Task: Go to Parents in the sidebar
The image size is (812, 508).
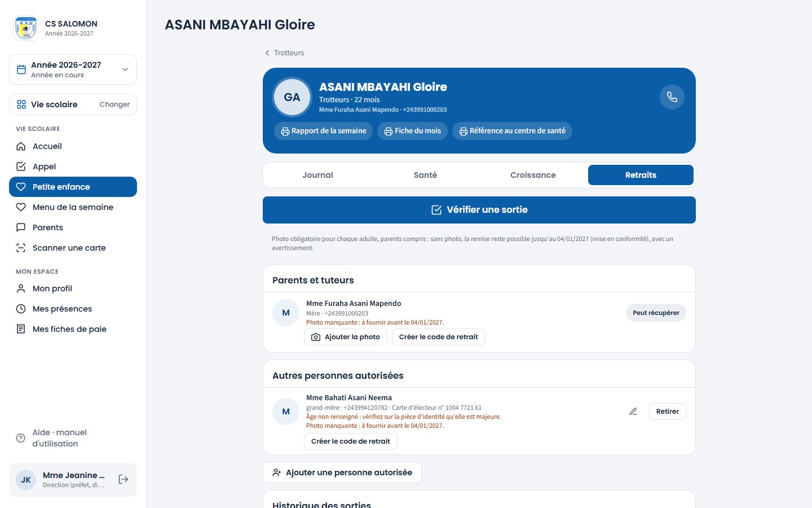Action: pyautogui.click(x=73, y=227)
